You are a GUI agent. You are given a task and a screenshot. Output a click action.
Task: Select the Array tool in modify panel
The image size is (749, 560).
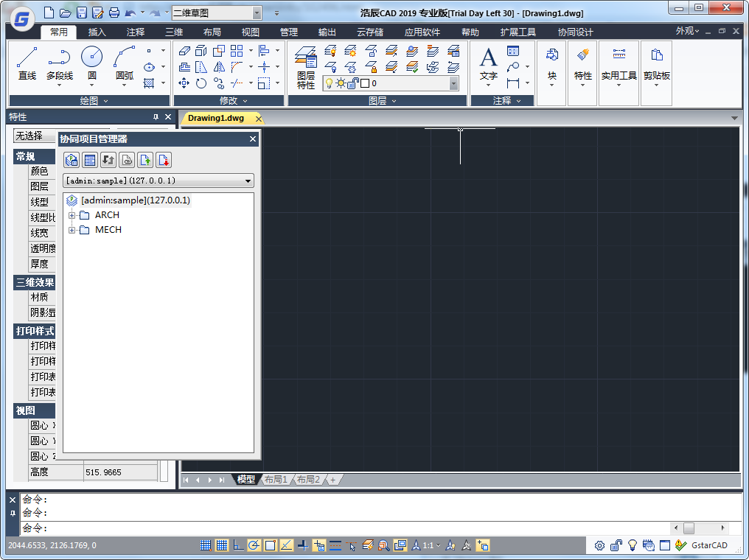237,51
